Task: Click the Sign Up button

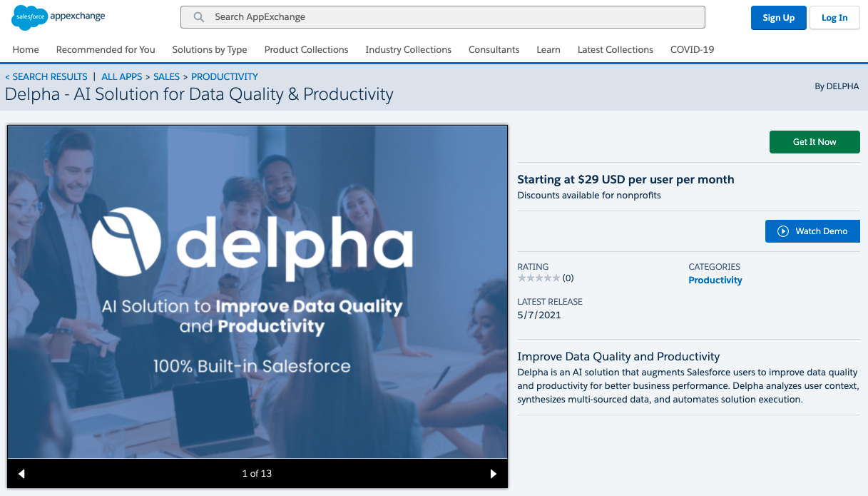Action: coord(778,17)
